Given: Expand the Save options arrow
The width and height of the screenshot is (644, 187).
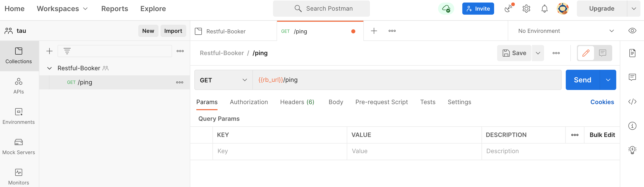Looking at the screenshot, I should click(538, 53).
